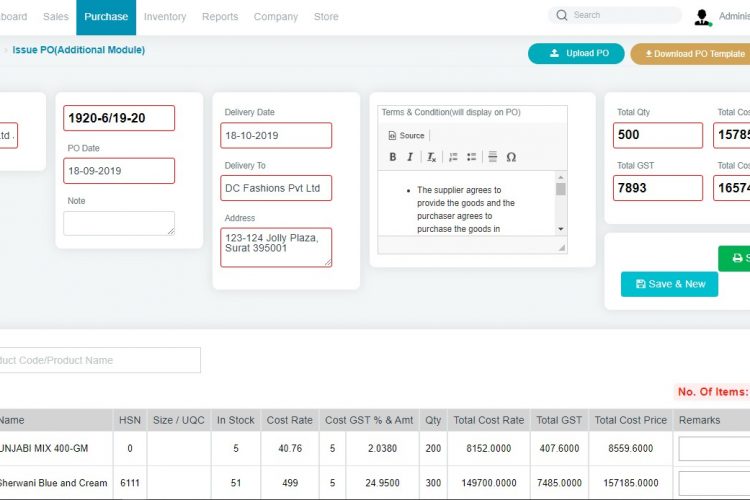The width and height of the screenshot is (750, 500).
Task: Click the No. Of Items label
Action: 713,392
